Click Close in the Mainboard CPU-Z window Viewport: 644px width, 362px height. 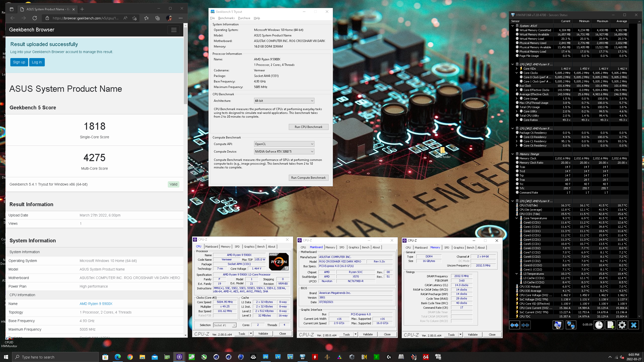coord(387,334)
